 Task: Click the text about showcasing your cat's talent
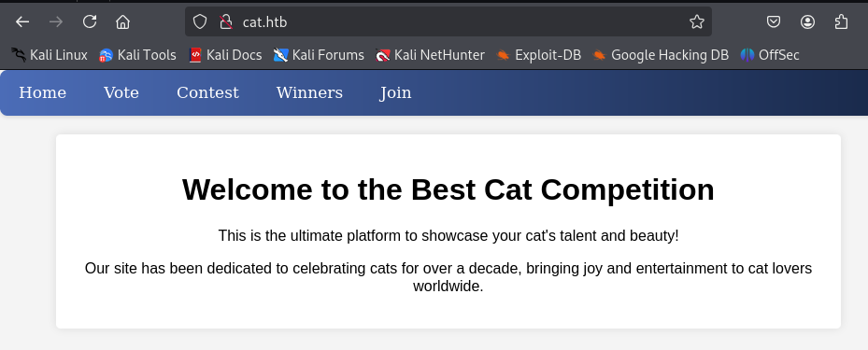coord(448,235)
